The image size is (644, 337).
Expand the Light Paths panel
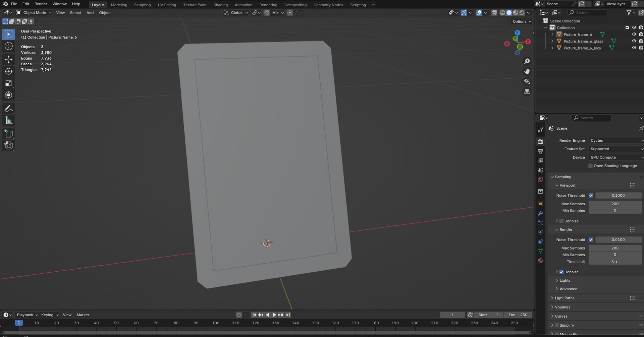pos(565,298)
